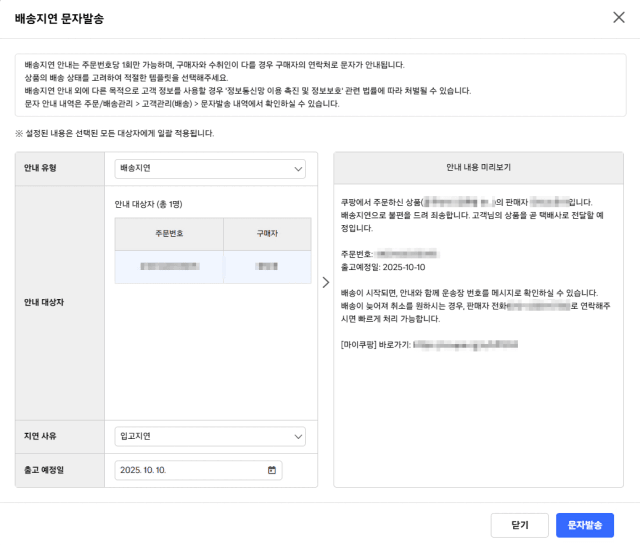Send the message with the 문자발송 button
Viewport: 640px width, 545px height.
point(584,525)
